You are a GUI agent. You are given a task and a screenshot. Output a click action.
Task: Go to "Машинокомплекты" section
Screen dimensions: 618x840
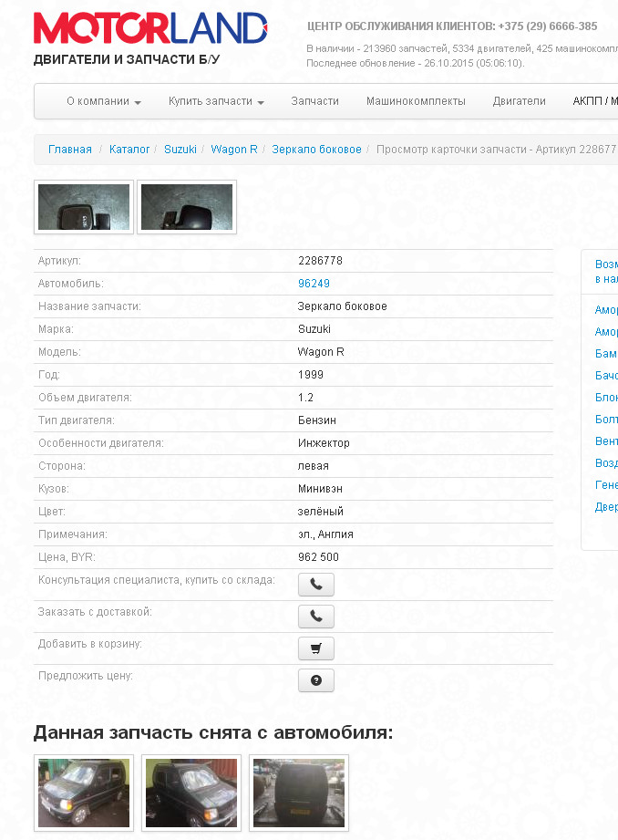coord(416,101)
